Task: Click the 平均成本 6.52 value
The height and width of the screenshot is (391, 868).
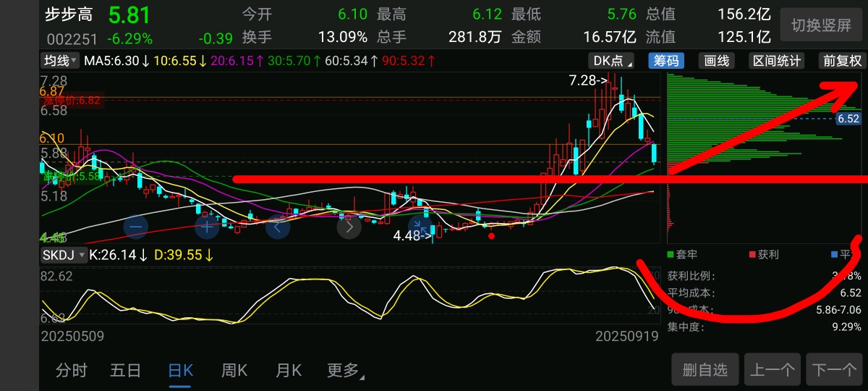Action: [851, 293]
